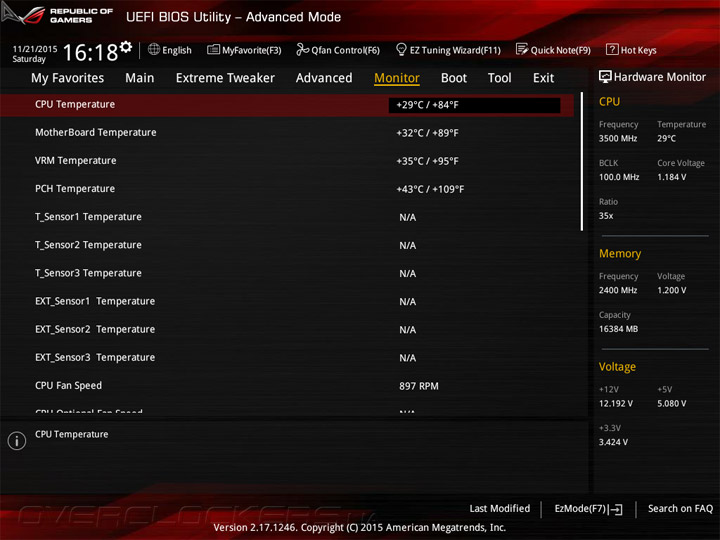This screenshot has height=540, width=720.
Task: Open the Exit tab
Action: (x=544, y=78)
